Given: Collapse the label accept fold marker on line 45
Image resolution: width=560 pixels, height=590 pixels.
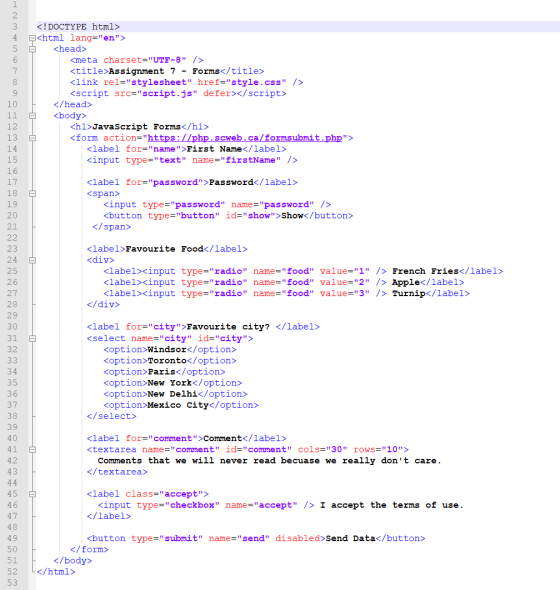Looking at the screenshot, I should pos(32,494).
